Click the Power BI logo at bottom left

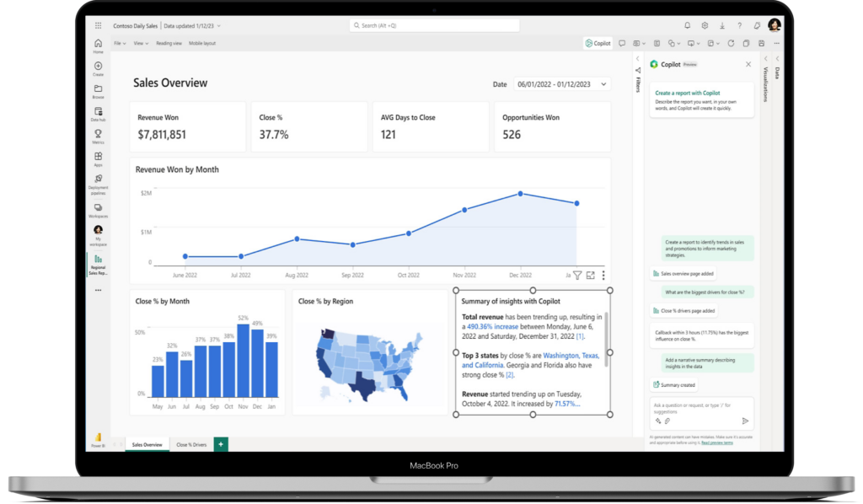98,440
